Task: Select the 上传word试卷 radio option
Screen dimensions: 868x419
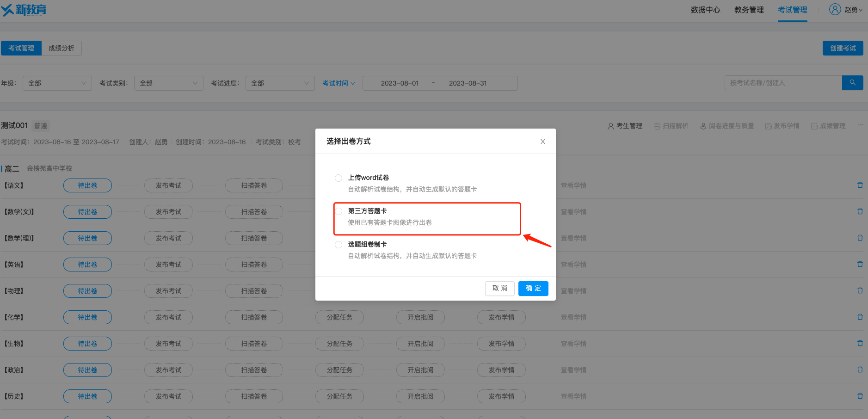Action: coord(339,178)
